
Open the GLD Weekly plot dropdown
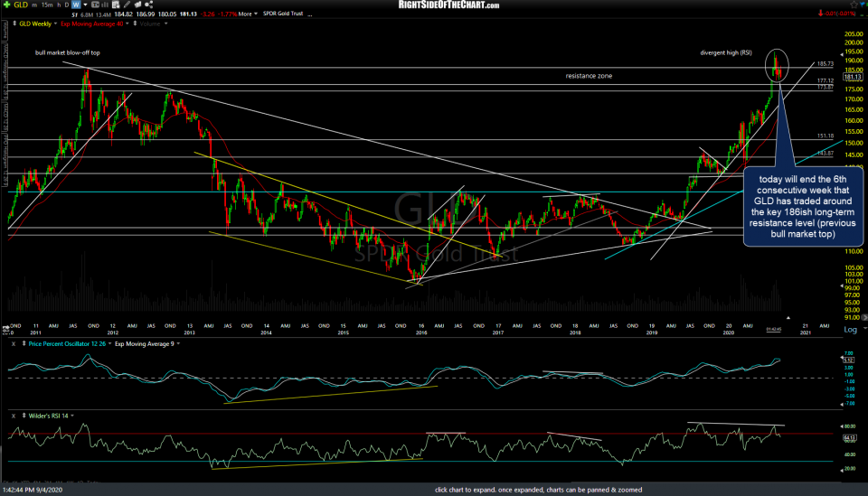55,23
